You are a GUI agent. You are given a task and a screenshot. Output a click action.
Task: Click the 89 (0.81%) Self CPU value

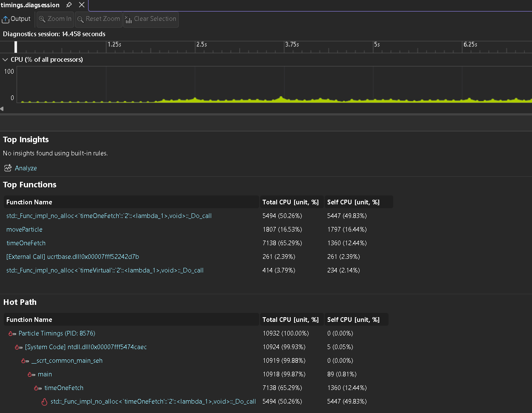342,374
